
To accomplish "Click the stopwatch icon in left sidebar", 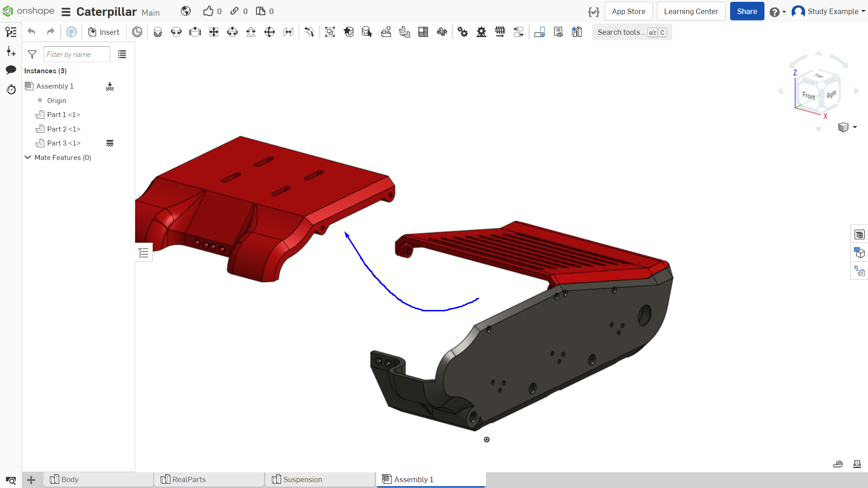I will point(11,89).
